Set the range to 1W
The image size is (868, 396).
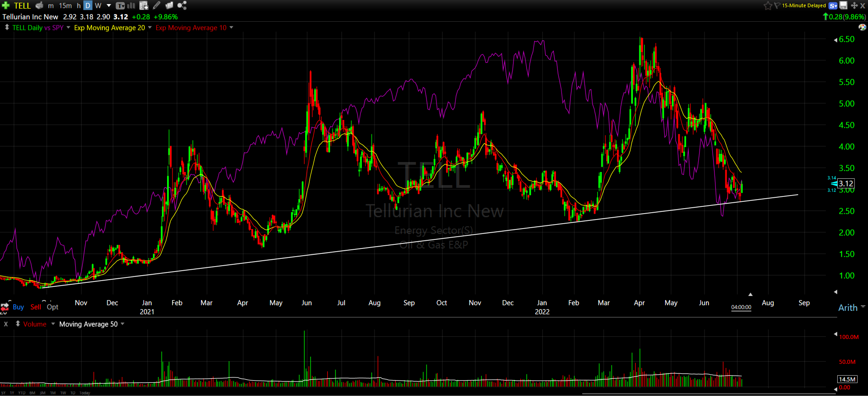pyautogui.click(x=63, y=393)
